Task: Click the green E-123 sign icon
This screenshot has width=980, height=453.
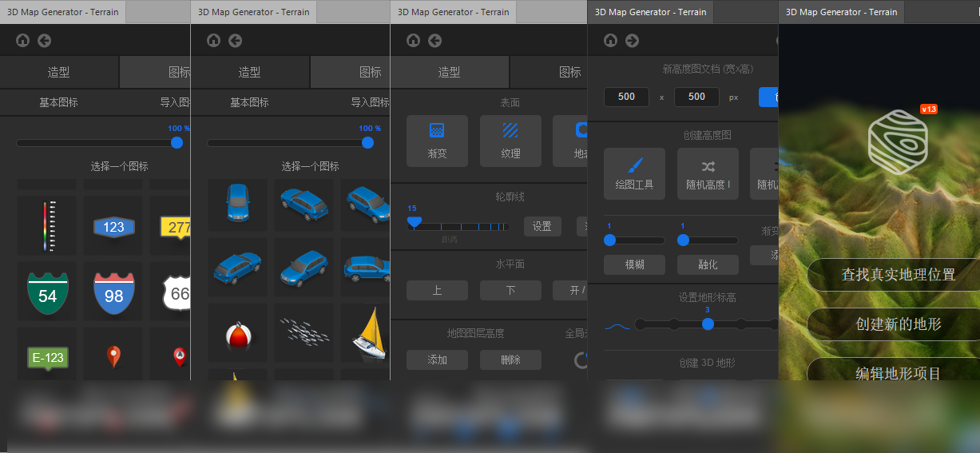Action: [x=48, y=358]
